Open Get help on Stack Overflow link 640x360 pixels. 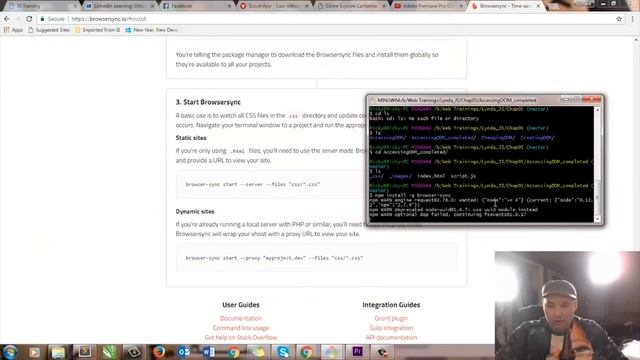[241, 338]
